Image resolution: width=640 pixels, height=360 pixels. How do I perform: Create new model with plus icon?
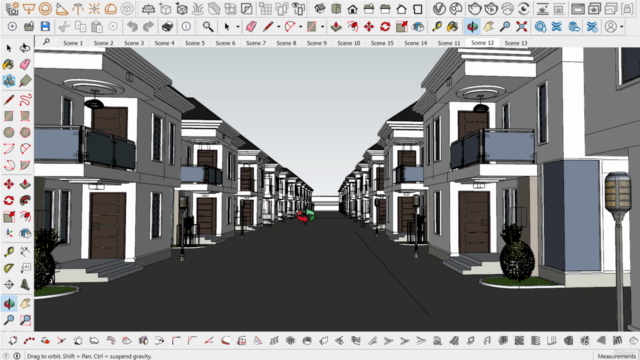click(12, 27)
